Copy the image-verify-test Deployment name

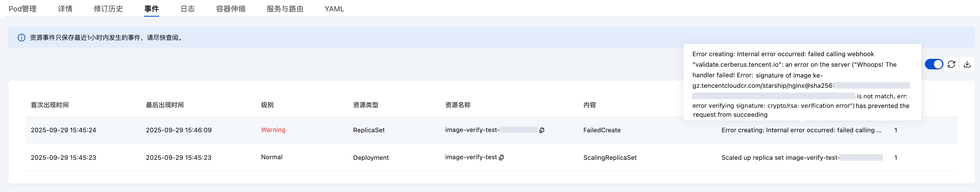(x=501, y=157)
